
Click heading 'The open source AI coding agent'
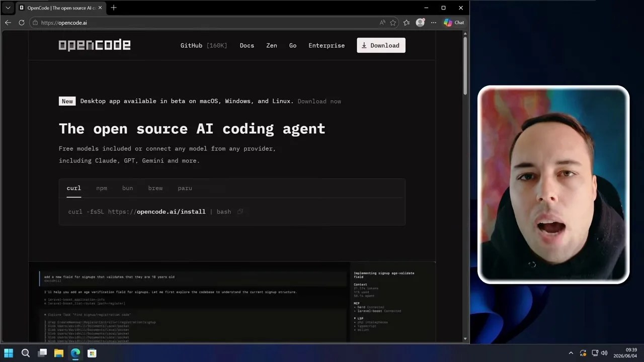coord(192,129)
